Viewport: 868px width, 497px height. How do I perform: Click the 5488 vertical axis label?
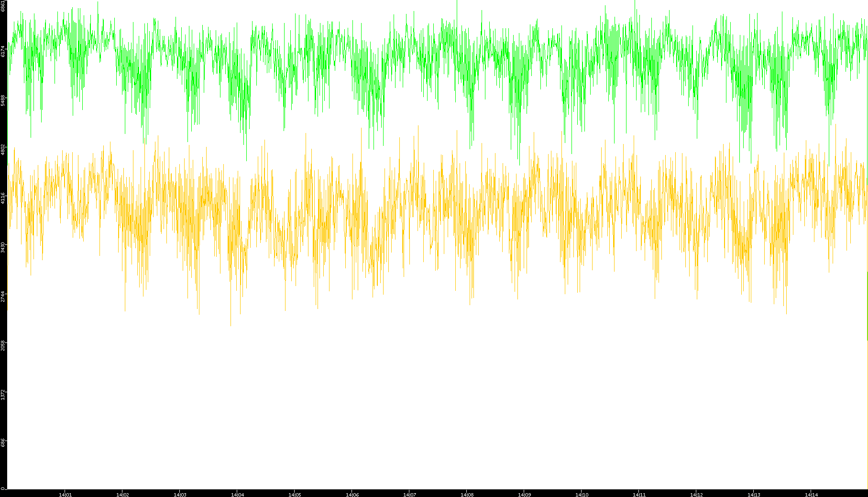coord(3,100)
